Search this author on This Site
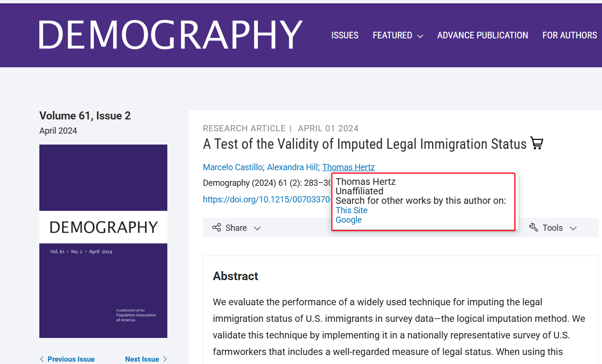 pos(351,210)
